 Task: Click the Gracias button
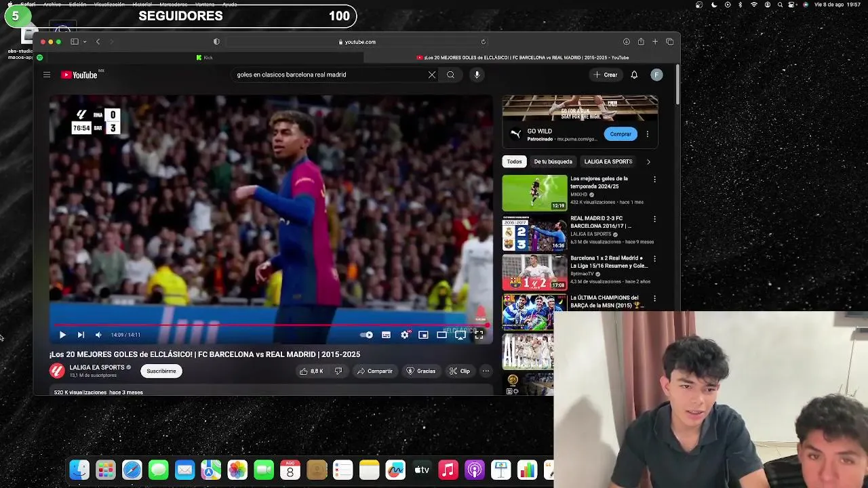tap(420, 371)
